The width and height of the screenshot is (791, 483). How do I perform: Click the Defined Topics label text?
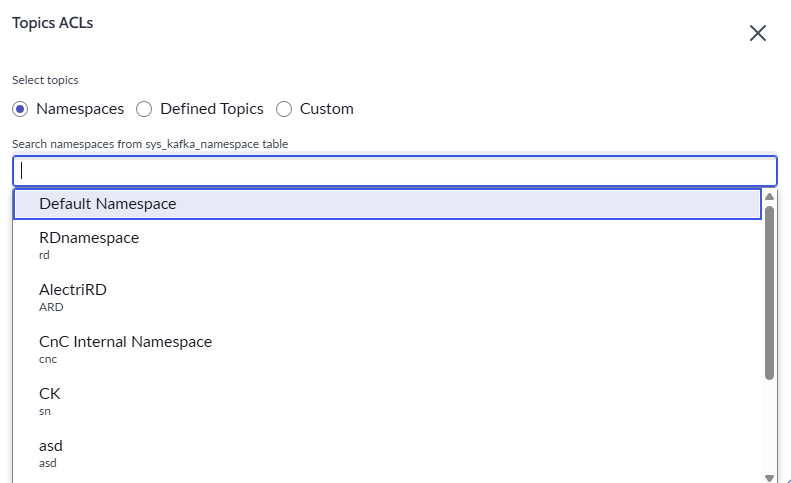click(x=212, y=109)
